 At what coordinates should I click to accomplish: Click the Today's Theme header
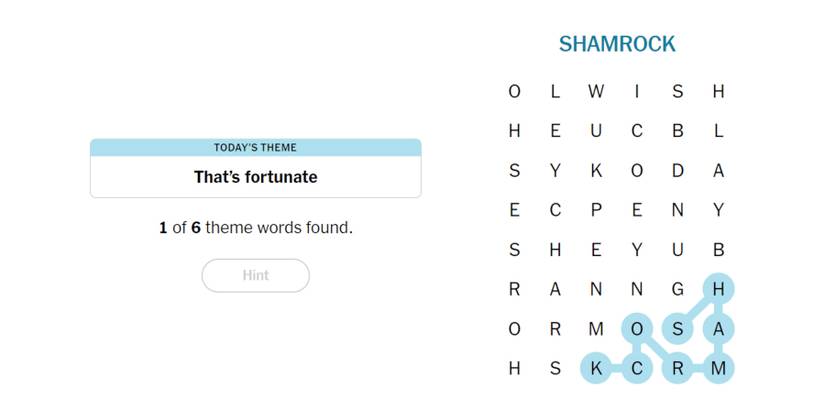coord(255,148)
